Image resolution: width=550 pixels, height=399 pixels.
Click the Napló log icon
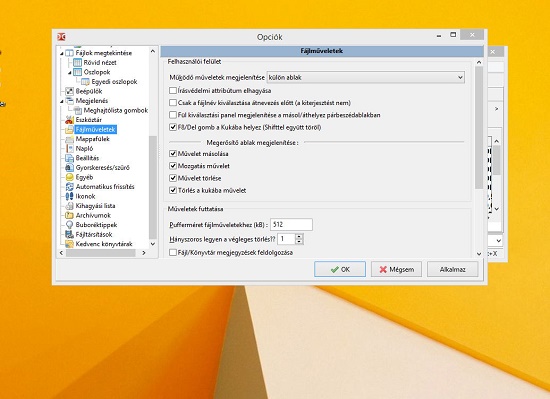coord(69,148)
